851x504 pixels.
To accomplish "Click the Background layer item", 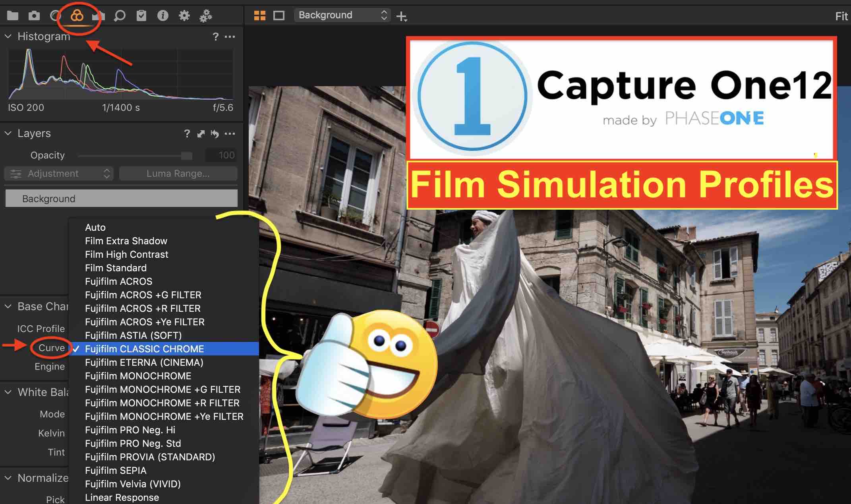I will tap(121, 198).
